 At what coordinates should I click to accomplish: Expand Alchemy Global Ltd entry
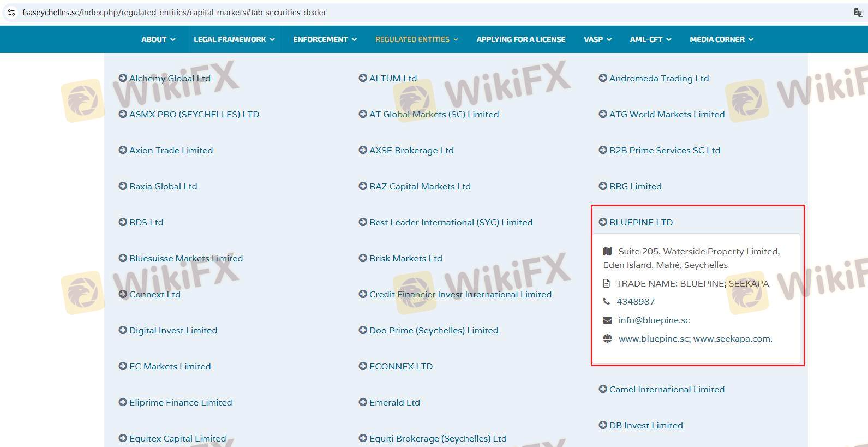coord(169,78)
